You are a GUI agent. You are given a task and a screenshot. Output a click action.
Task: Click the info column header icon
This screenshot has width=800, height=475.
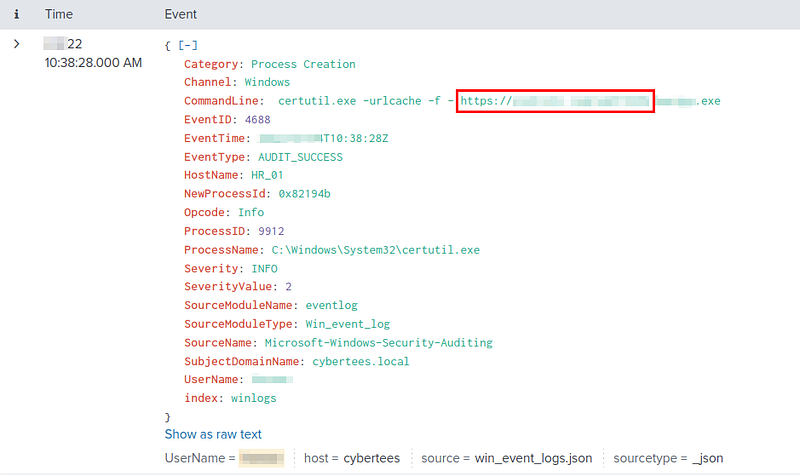coord(16,14)
